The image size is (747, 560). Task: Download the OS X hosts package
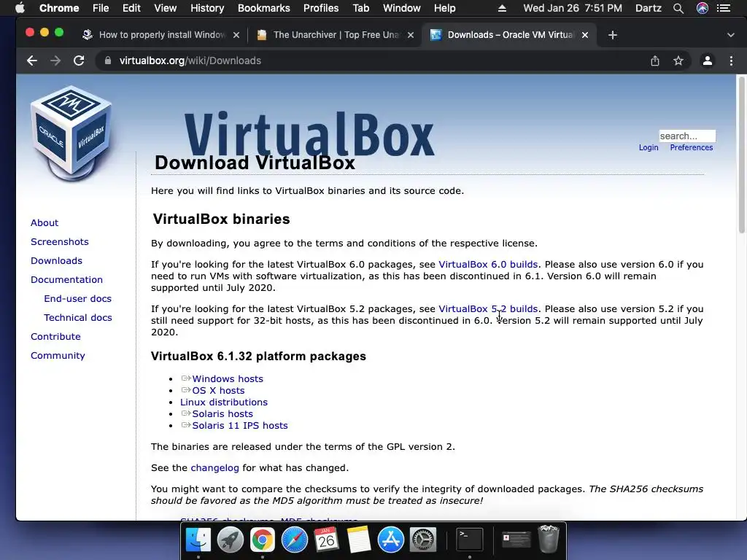(x=218, y=391)
